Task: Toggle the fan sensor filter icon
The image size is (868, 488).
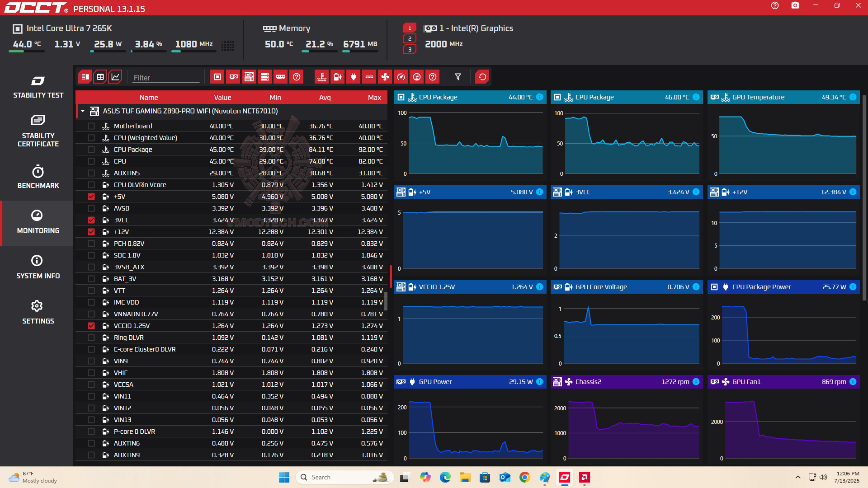Action: point(385,77)
